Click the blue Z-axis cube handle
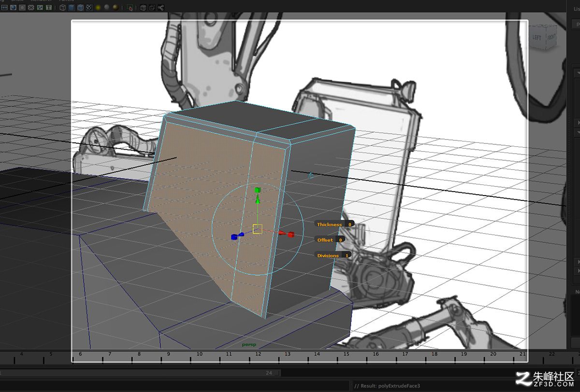The image size is (580, 392). coord(234,237)
